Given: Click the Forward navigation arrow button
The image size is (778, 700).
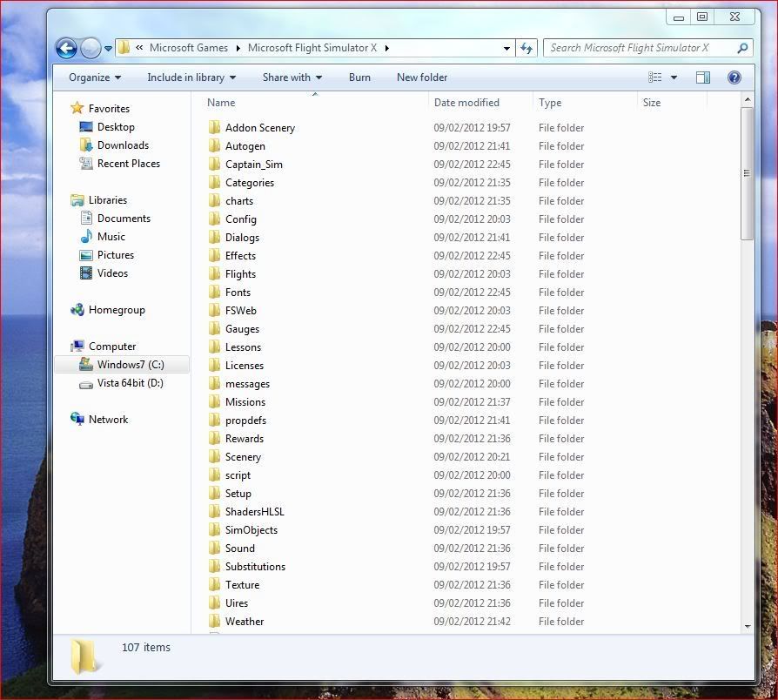Looking at the screenshot, I should [x=91, y=48].
